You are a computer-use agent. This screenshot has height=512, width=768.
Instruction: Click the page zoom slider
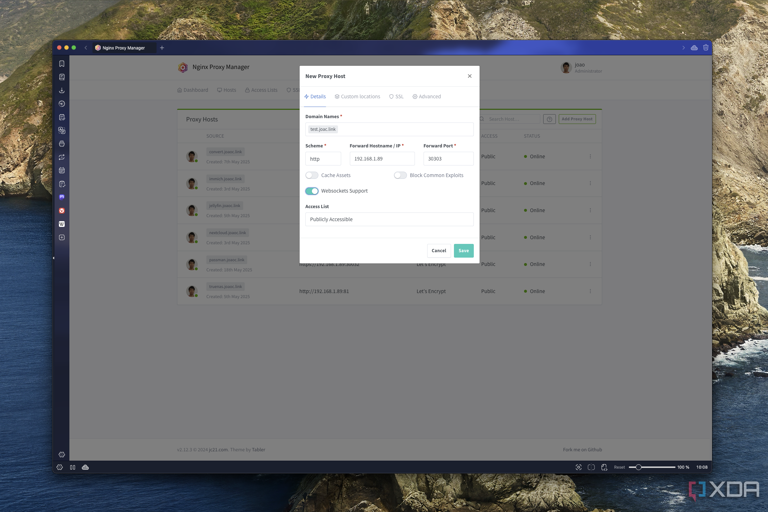click(x=652, y=467)
